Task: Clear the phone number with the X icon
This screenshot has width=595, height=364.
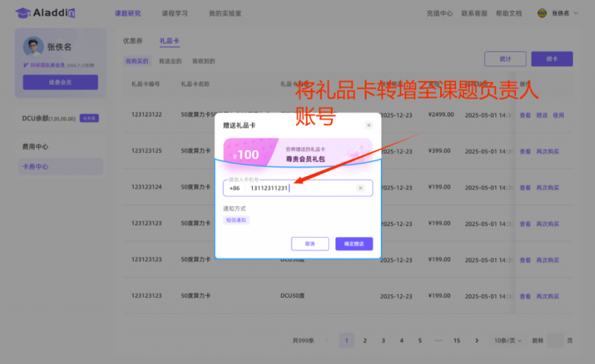Action: tap(361, 188)
